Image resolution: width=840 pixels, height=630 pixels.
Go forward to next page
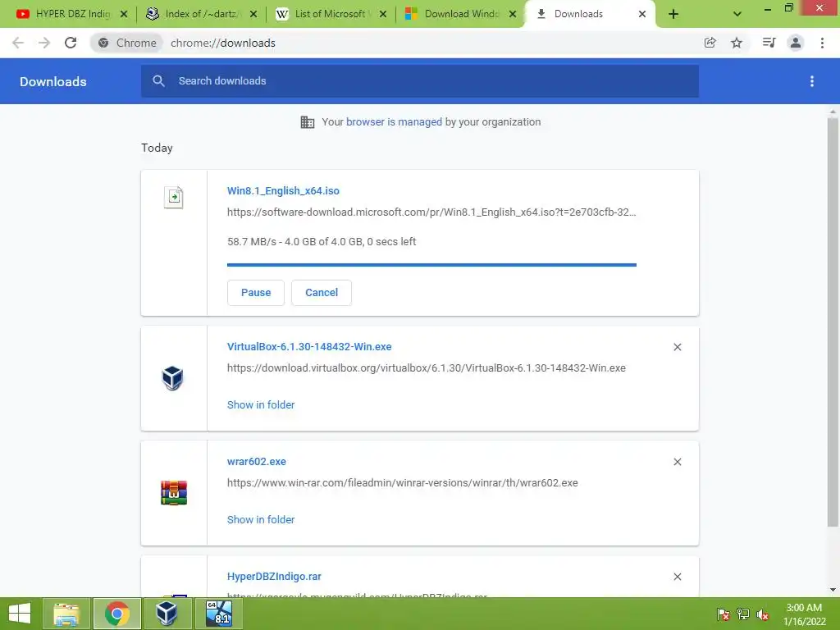coord(44,43)
